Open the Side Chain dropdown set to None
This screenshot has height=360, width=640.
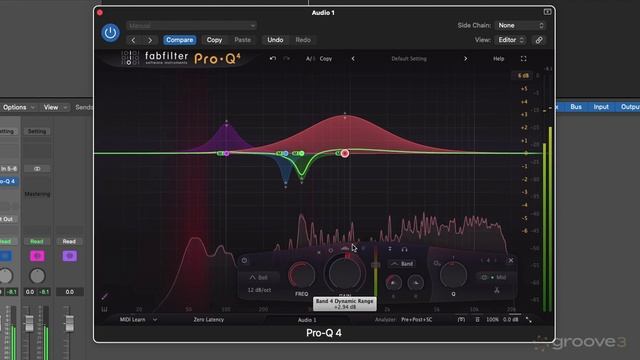tap(520, 25)
